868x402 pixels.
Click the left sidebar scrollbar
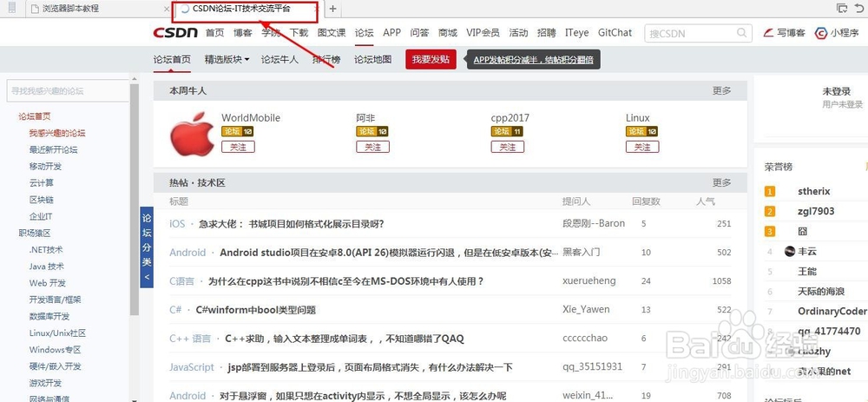pos(134,200)
